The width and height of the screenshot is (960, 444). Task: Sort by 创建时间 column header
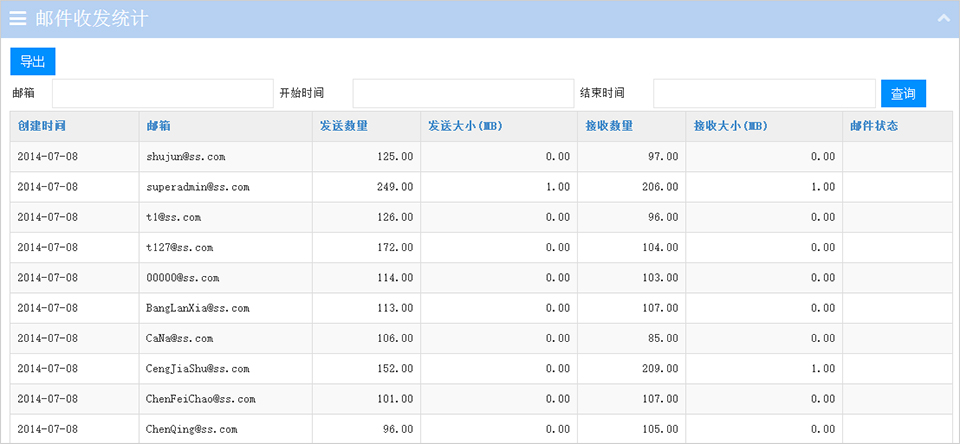click(x=41, y=126)
